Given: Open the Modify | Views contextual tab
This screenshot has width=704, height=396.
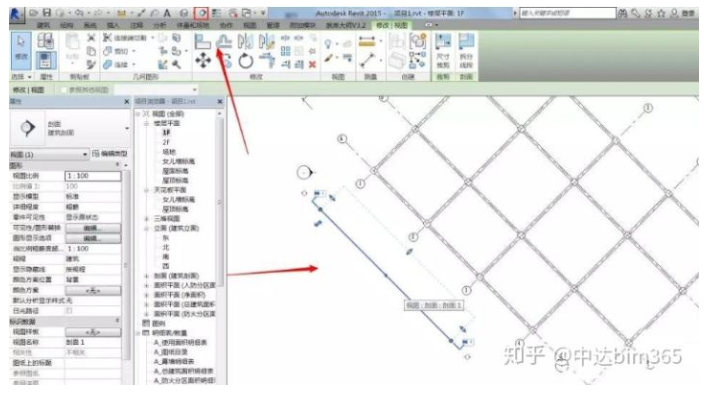Looking at the screenshot, I should click(392, 25).
